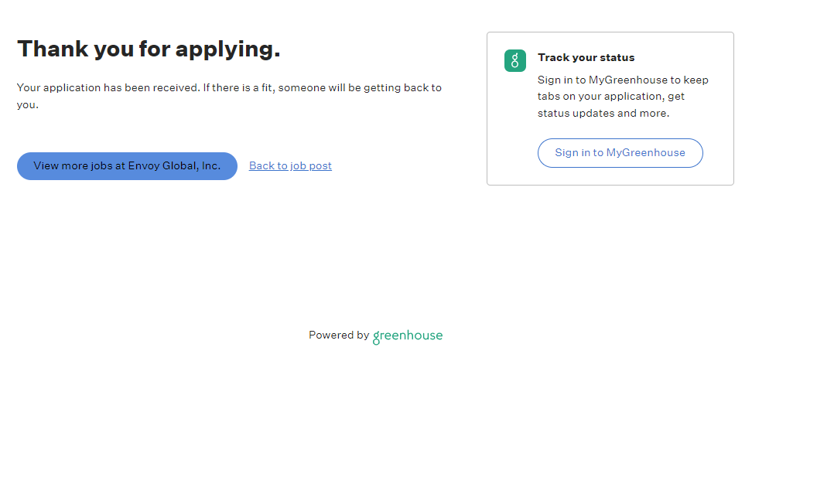Image resolution: width=834 pixels, height=504 pixels.
Task: Click the 'Thank you for applying.' heading
Action: 149,49
